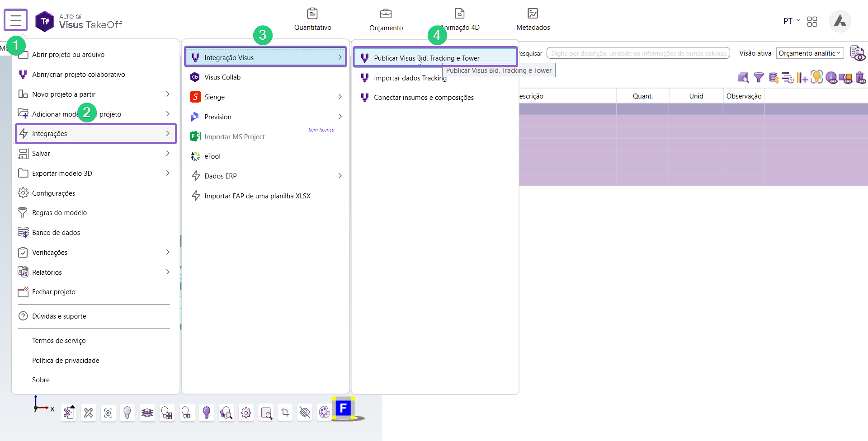This screenshot has width=868, height=441.
Task: Click the Sobre link
Action: 41,380
